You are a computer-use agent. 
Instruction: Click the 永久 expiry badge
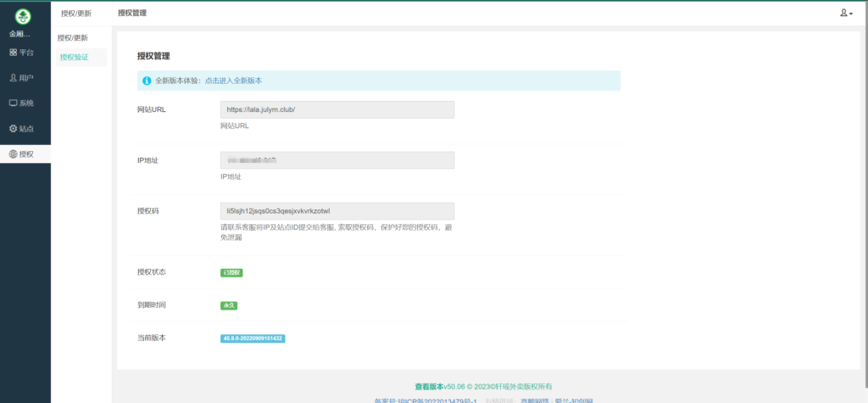(229, 305)
